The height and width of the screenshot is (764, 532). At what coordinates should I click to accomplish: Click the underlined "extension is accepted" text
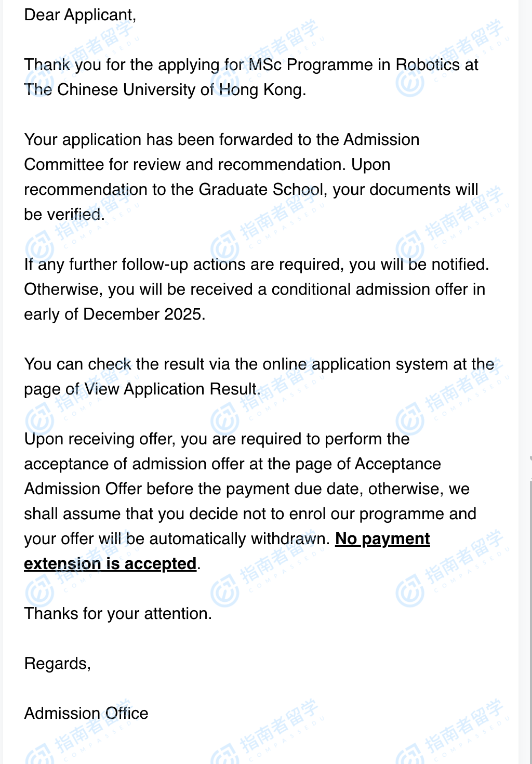[110, 564]
